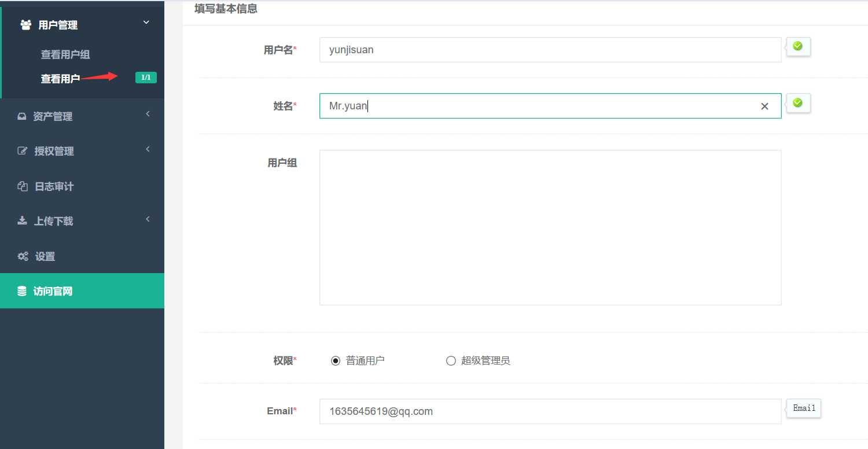This screenshot has width=868, height=449.
Task: Click the green check icon next to 用户名 field
Action: click(797, 46)
